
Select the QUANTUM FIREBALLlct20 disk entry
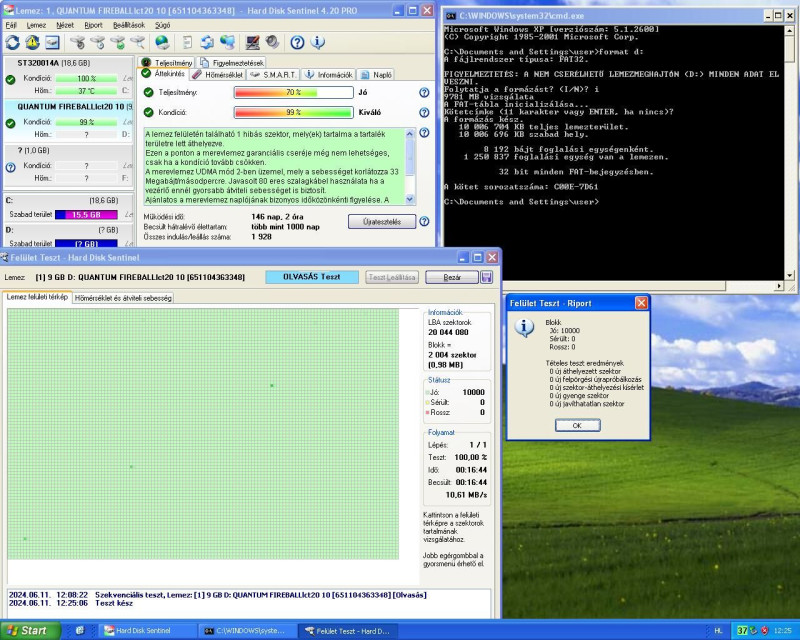[x=68, y=121]
